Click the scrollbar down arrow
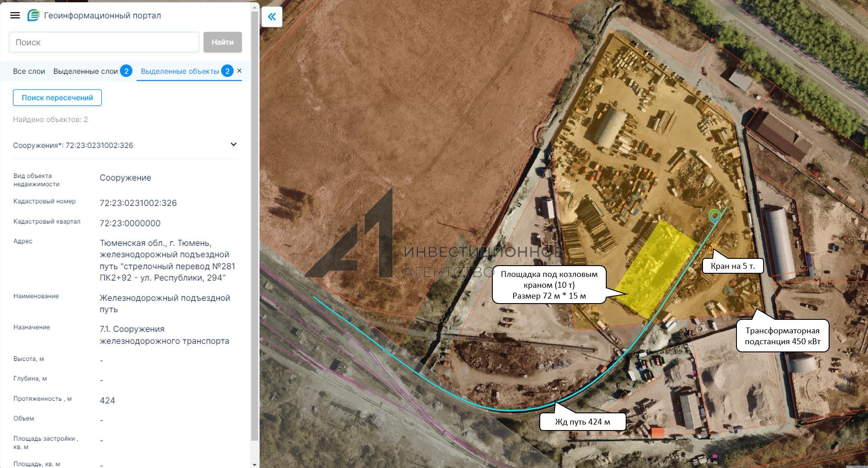868x468 pixels. [x=255, y=464]
